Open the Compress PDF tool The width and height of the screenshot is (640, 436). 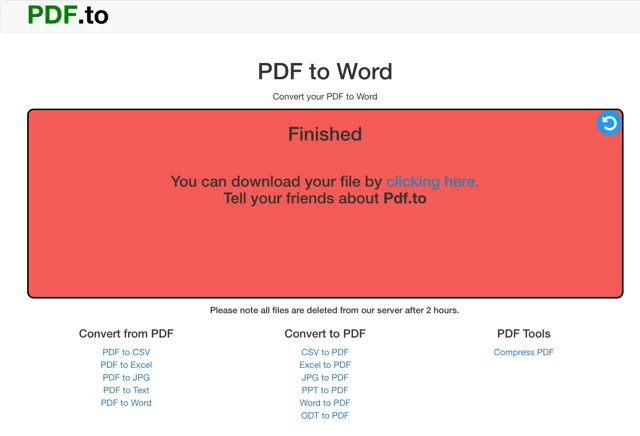[x=524, y=352]
